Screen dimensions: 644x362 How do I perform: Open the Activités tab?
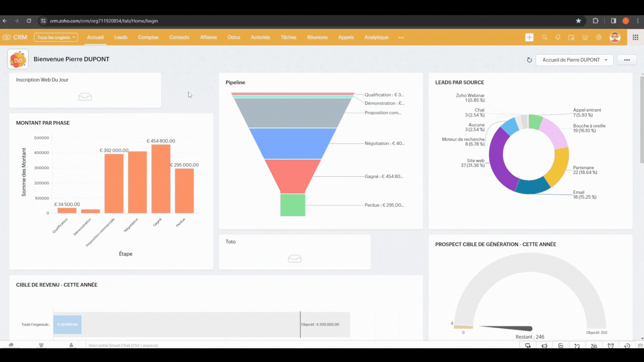pyautogui.click(x=260, y=37)
